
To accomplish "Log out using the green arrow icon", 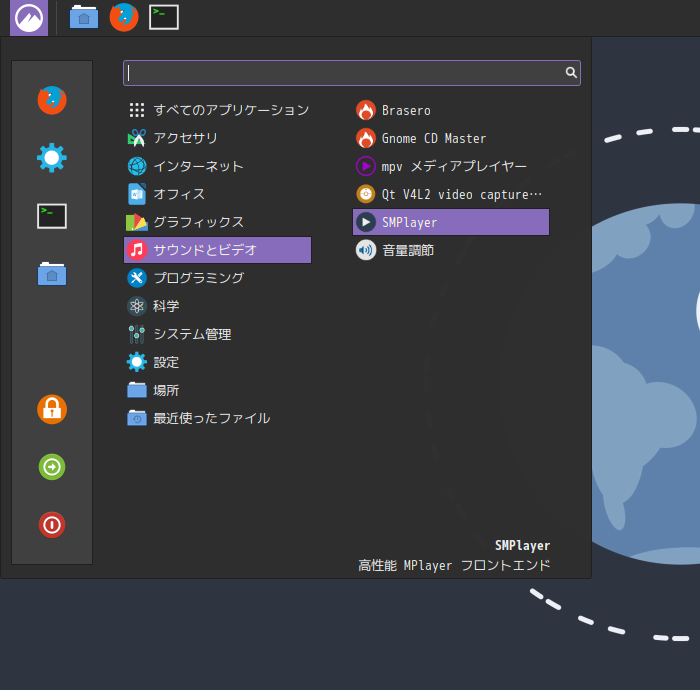I will 52,467.
